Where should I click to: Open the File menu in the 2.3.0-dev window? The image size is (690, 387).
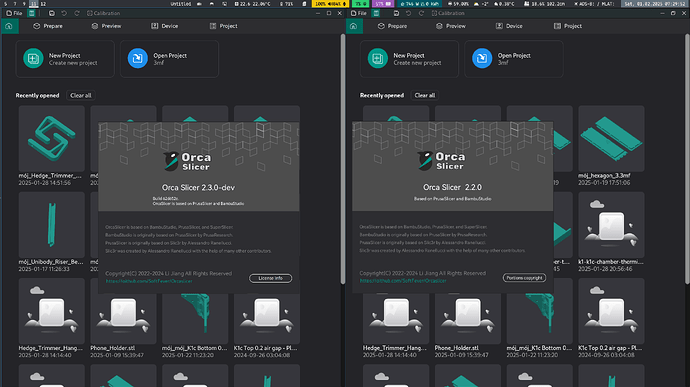click(14, 13)
